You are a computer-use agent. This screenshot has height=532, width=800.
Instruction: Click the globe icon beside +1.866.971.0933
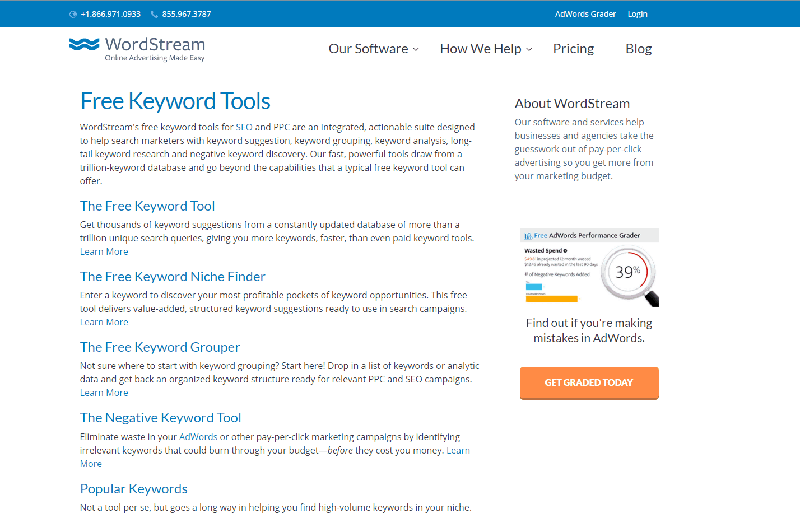tap(73, 14)
